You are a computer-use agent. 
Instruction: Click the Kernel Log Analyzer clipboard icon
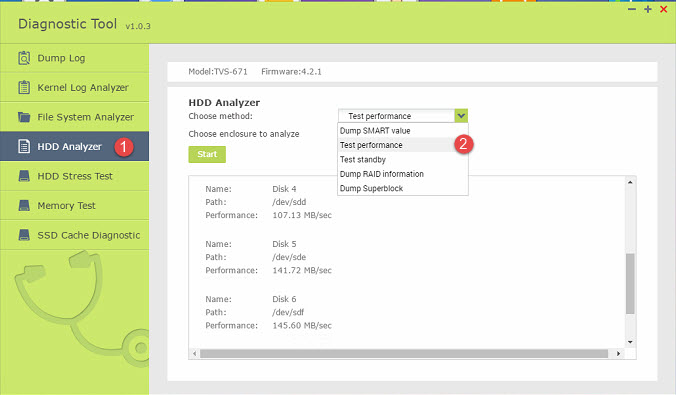pyautogui.click(x=24, y=87)
